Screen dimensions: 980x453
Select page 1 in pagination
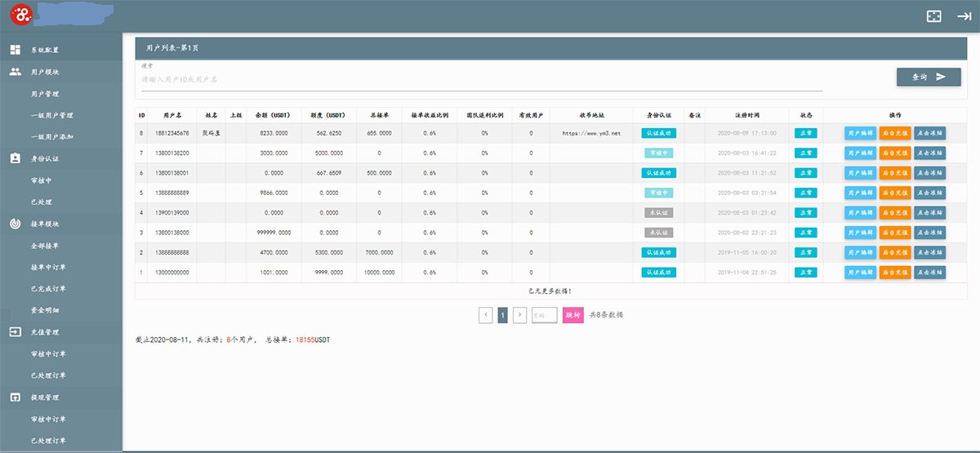tap(503, 314)
